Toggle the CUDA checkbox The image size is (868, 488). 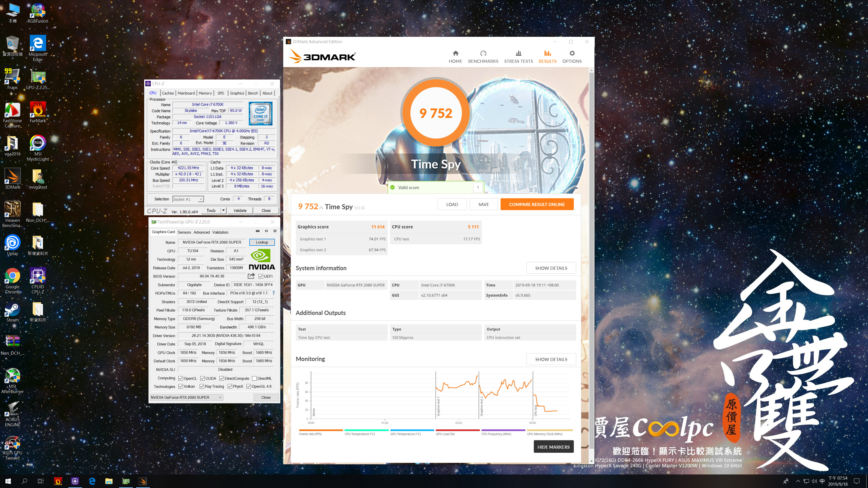click(203, 378)
